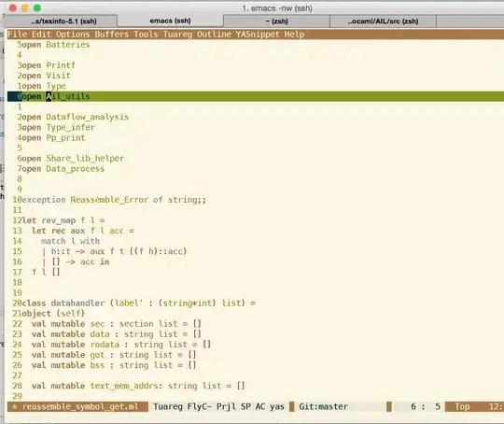Open the Options menu
This screenshot has width=504, height=424.
tap(73, 35)
